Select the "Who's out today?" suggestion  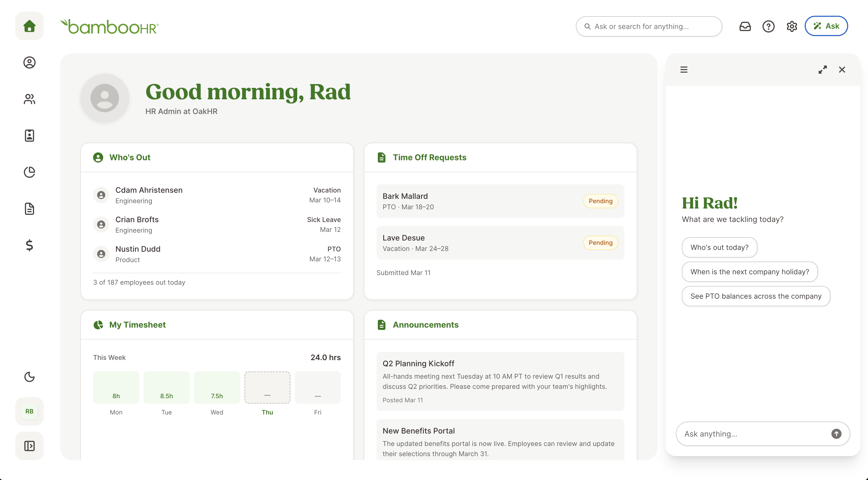[719, 247]
